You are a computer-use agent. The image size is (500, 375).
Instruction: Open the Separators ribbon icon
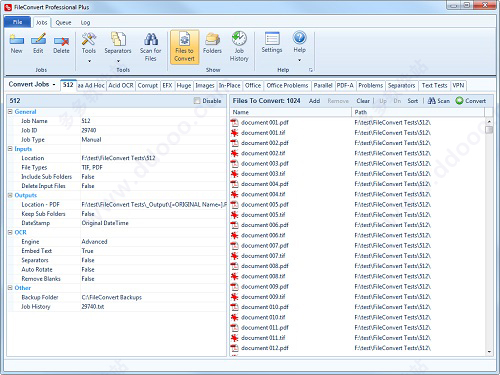point(118,39)
